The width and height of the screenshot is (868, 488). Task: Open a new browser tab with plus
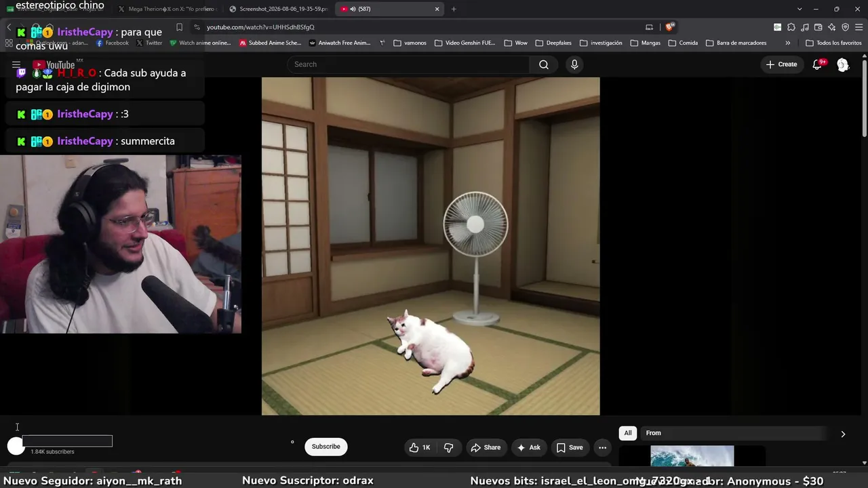454,9
